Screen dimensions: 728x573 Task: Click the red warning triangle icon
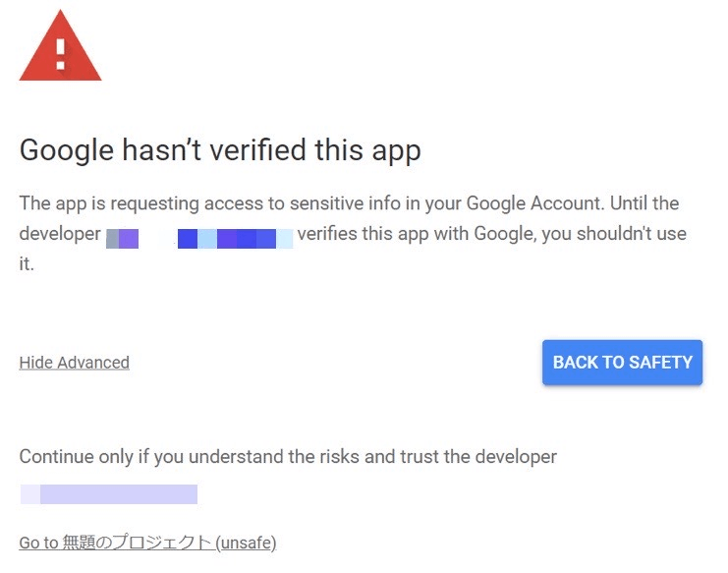60,46
